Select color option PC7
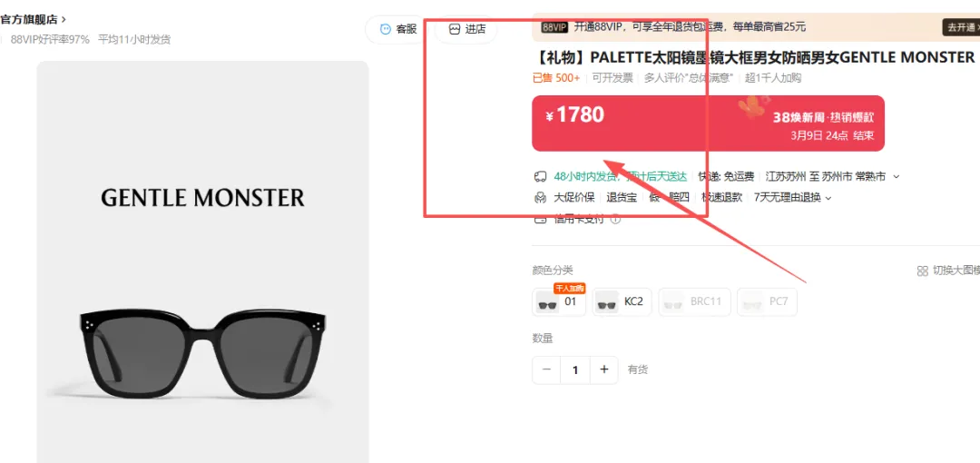The image size is (980, 463). [767, 302]
